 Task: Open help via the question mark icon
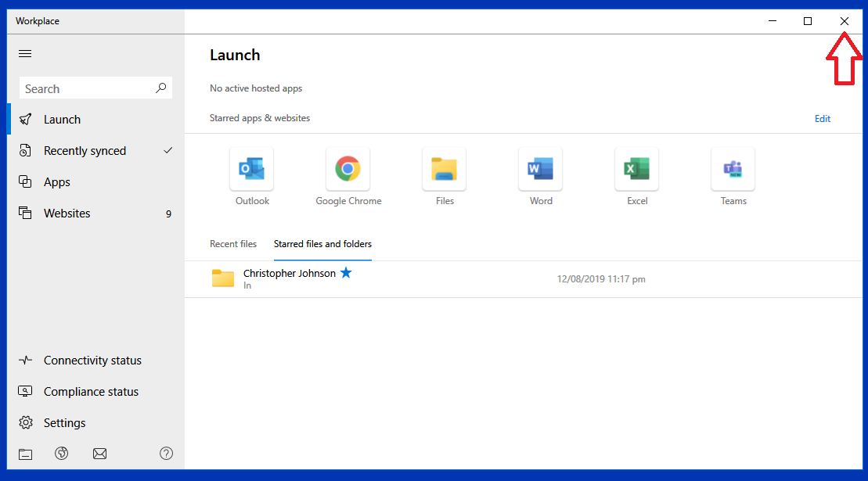(166, 454)
